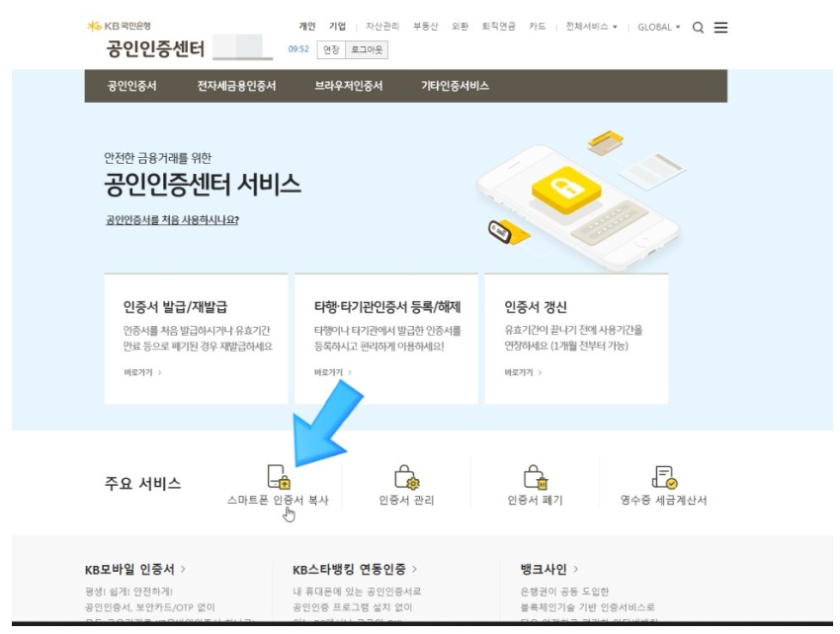Open the hamburger menu icon
Viewport: 840px width, 634px height.
pyautogui.click(x=720, y=28)
